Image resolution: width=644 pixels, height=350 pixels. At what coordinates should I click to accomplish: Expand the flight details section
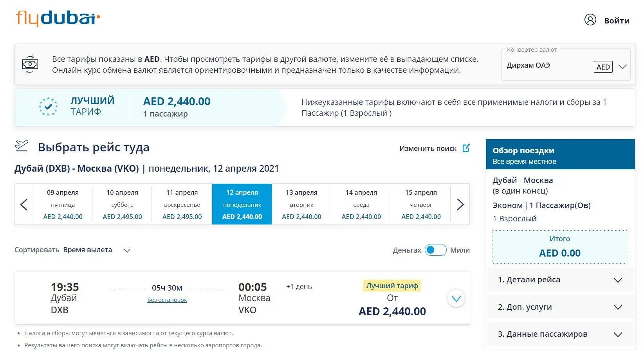point(560,280)
